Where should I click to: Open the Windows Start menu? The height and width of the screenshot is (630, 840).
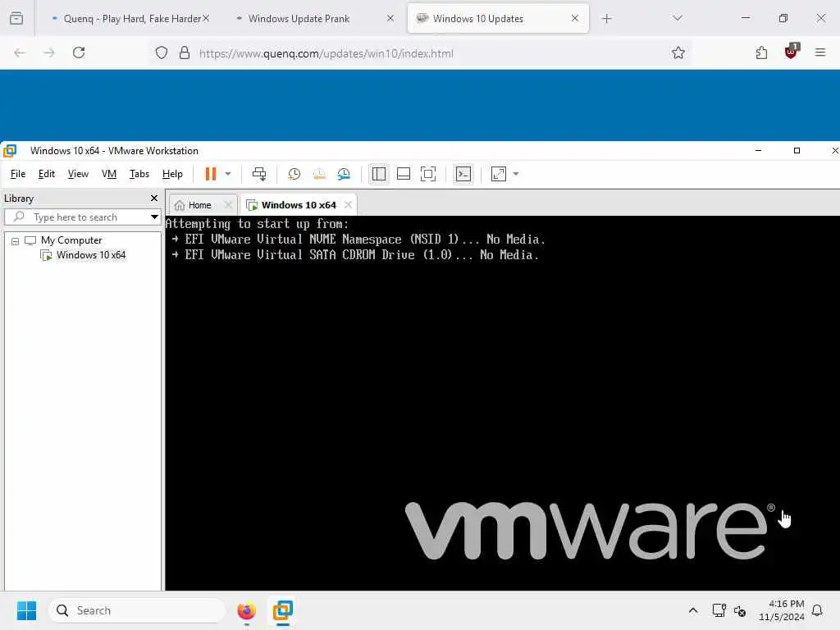26,610
